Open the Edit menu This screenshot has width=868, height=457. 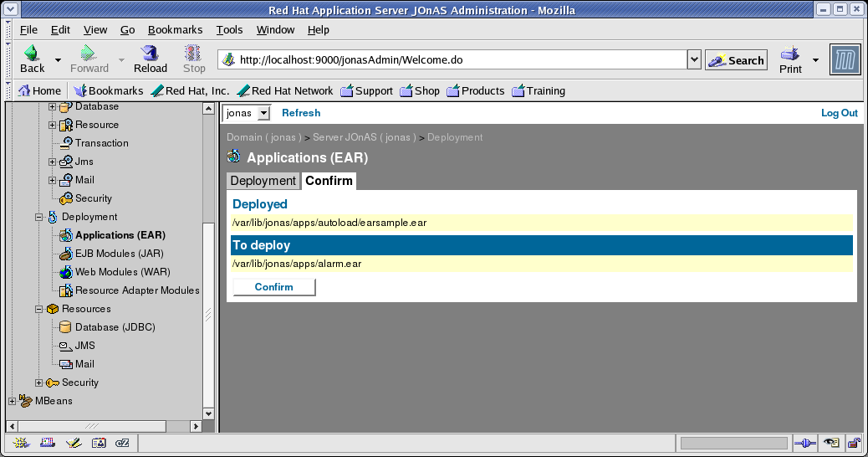pyautogui.click(x=60, y=30)
